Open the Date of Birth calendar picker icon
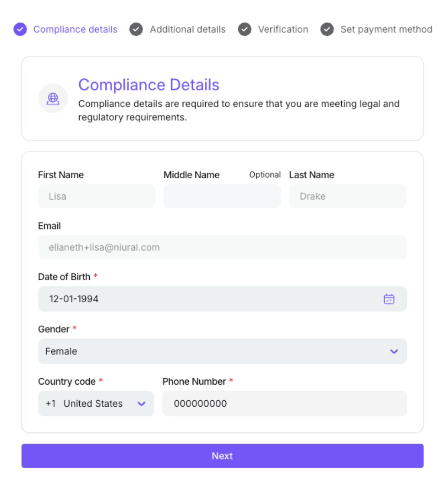Viewport: 448px width, 491px height. pyautogui.click(x=389, y=299)
